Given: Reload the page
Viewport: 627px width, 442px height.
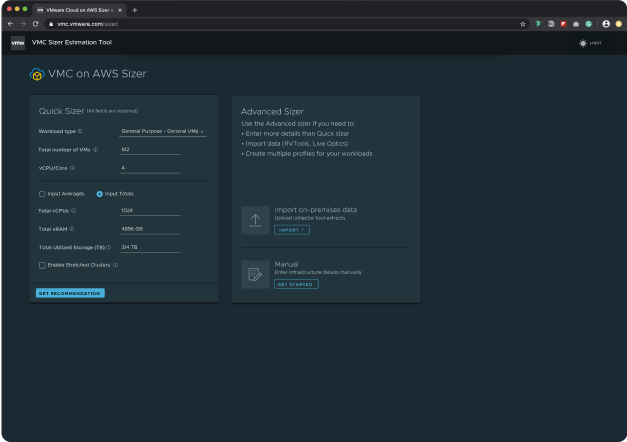Looking at the screenshot, I should [36, 24].
